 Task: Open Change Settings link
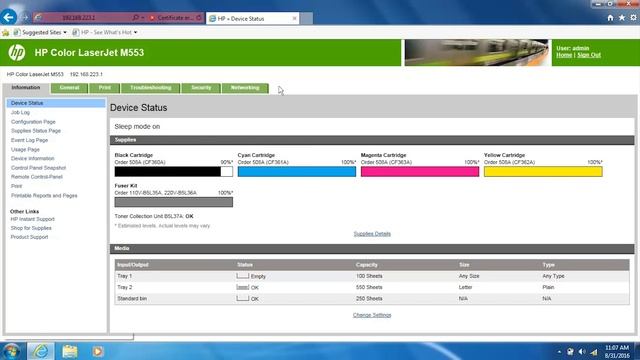(x=372, y=315)
